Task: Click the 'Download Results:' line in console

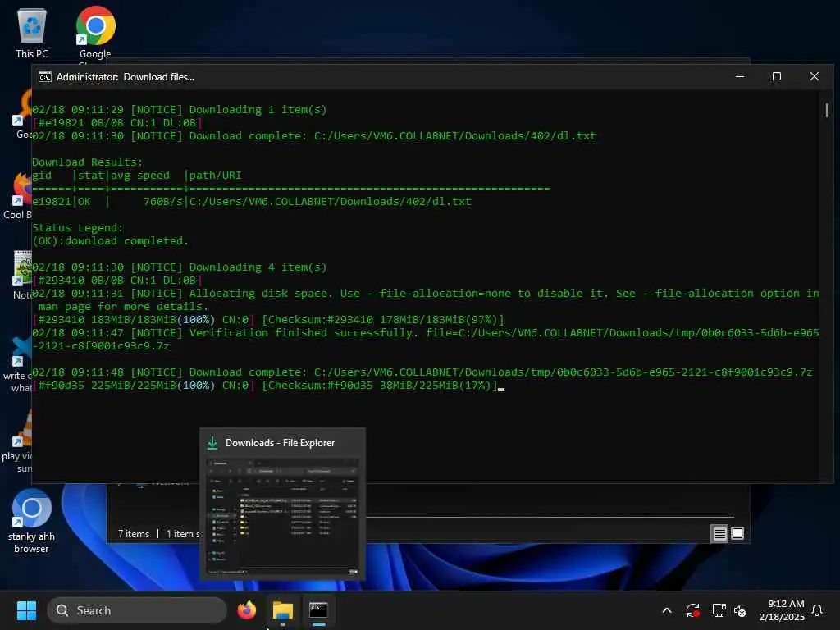Action: [87, 162]
